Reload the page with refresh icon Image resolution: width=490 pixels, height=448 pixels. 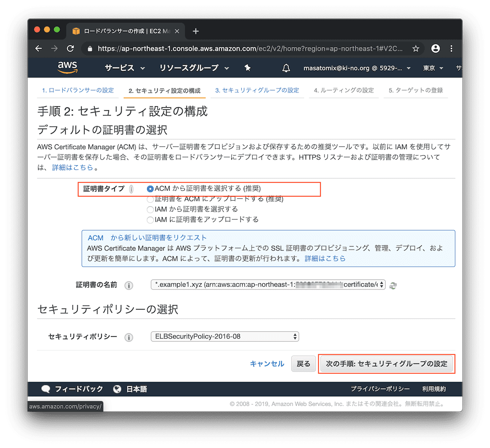pyautogui.click(x=70, y=48)
